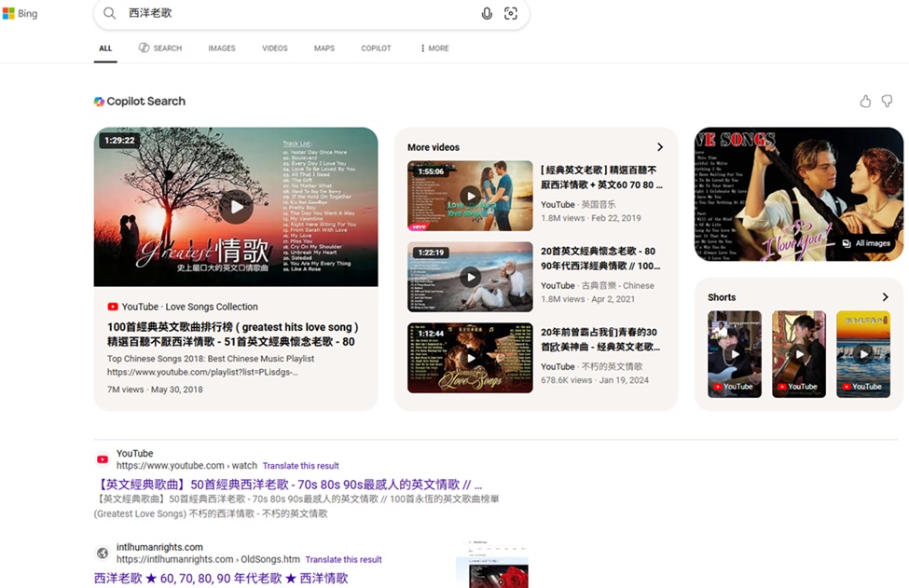Open visual search camera icon

(x=511, y=14)
